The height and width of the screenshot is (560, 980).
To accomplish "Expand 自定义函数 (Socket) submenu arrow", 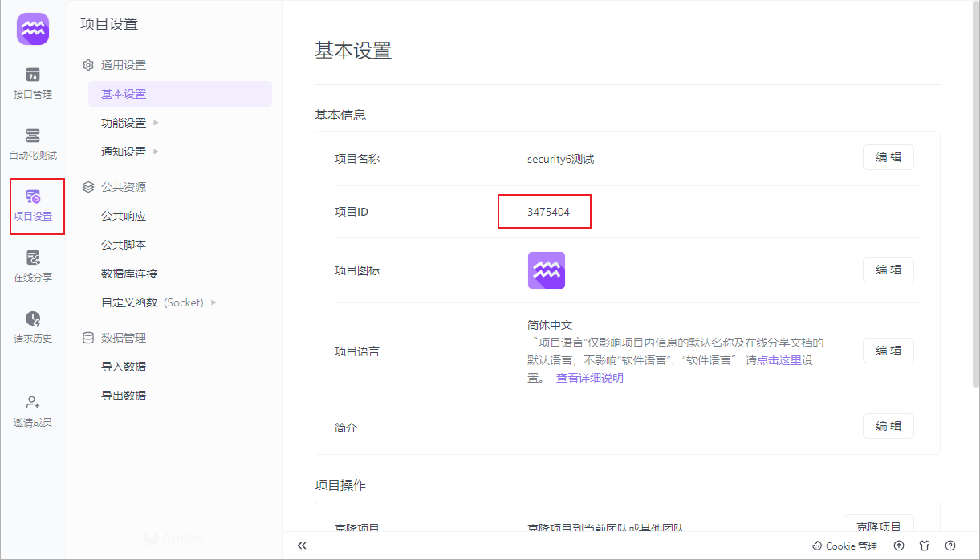I will (x=213, y=302).
